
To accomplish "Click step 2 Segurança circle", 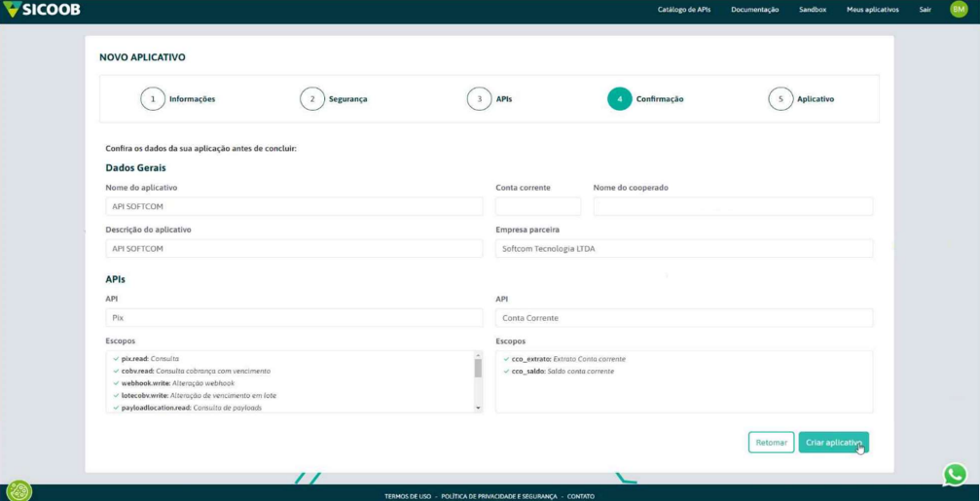I will coord(311,99).
